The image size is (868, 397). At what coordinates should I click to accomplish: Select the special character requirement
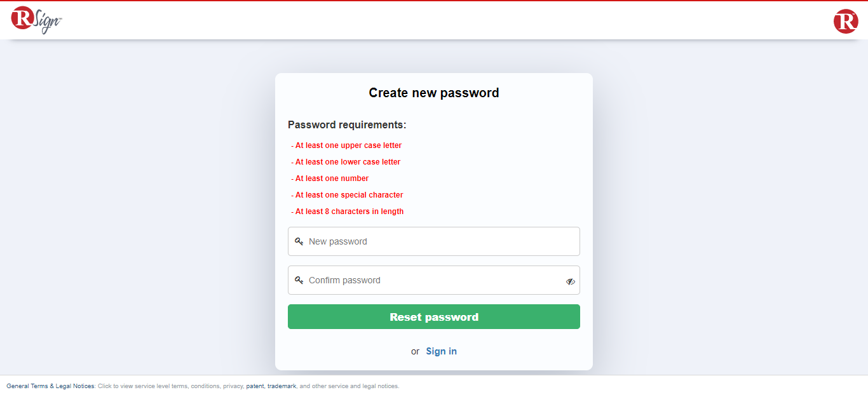coord(349,195)
